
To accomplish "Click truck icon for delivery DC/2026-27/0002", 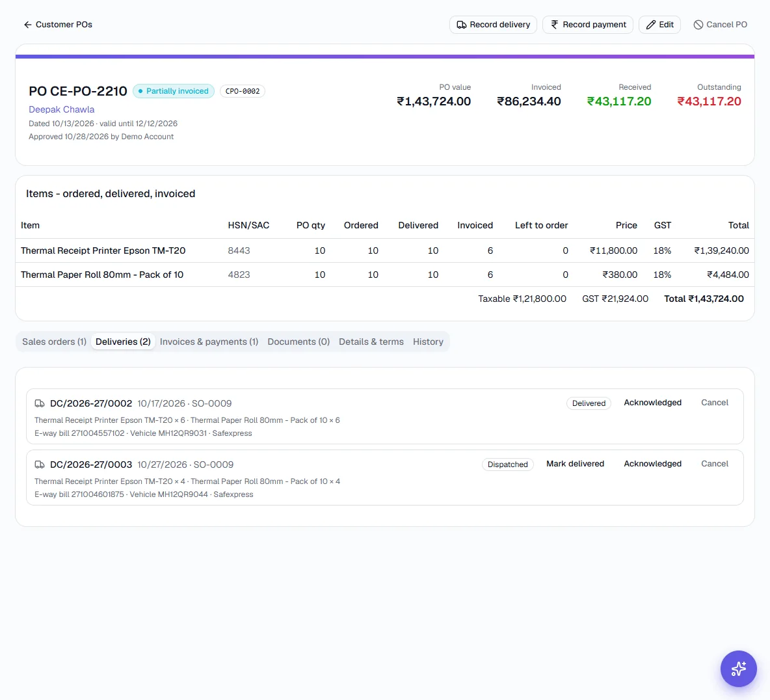I will click(39, 403).
